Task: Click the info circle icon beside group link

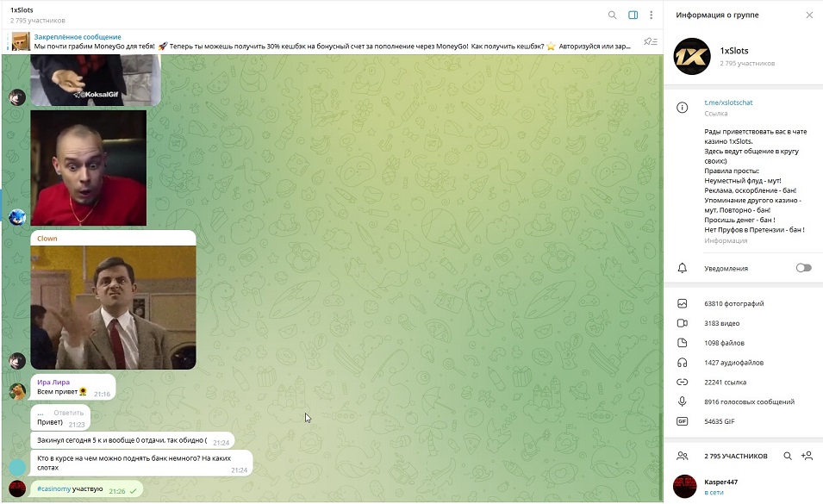Action: coord(682,108)
